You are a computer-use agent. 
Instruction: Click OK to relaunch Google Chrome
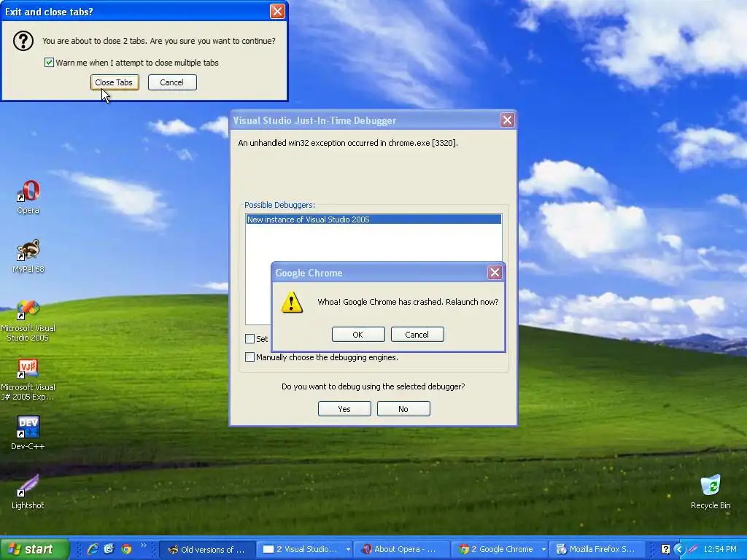[x=358, y=334]
